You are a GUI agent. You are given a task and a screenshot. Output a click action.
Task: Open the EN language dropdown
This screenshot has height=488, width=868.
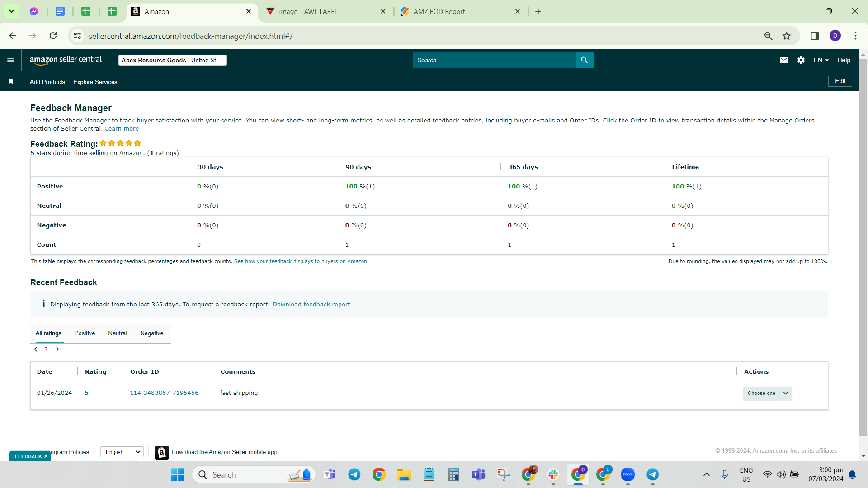pos(821,60)
